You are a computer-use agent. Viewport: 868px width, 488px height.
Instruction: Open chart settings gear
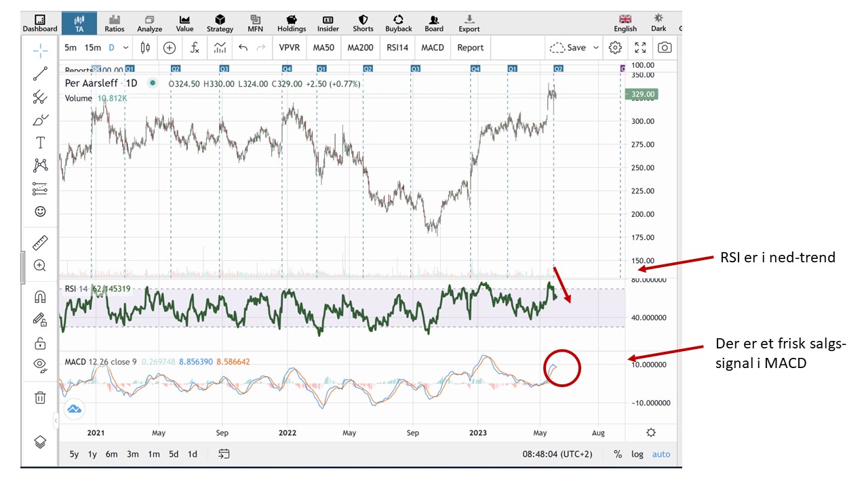pos(615,47)
